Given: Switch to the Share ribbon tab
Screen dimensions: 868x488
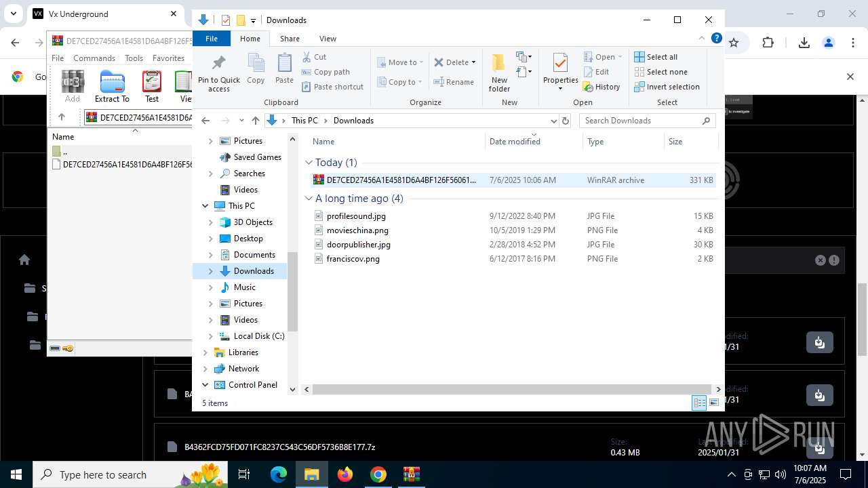Looking at the screenshot, I should click(x=290, y=39).
